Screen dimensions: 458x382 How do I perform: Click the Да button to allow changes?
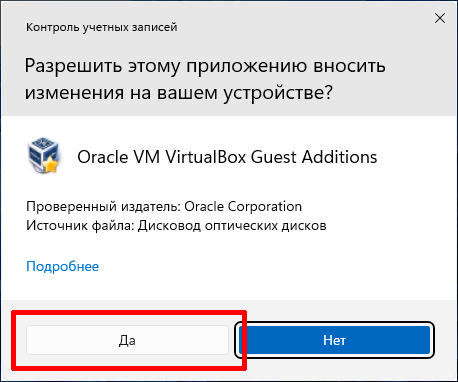[127, 340]
